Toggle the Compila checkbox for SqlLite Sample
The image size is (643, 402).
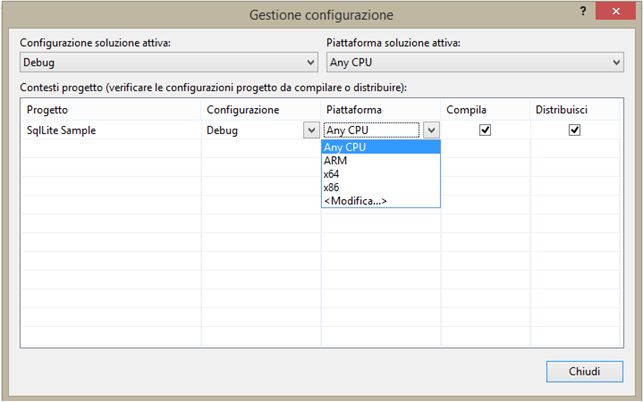pyautogui.click(x=485, y=130)
